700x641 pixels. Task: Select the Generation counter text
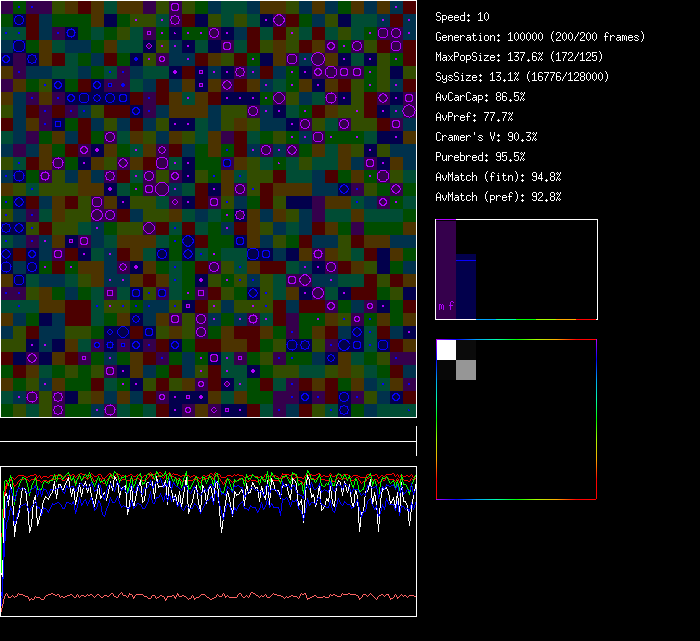point(541,37)
